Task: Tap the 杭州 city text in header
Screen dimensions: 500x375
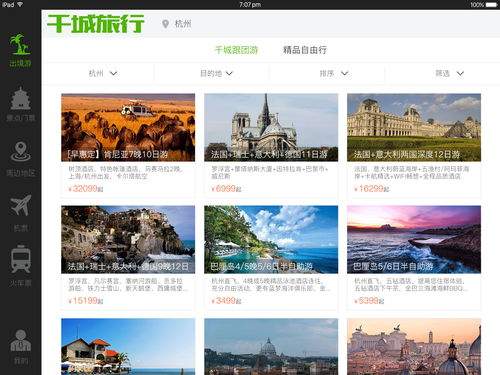Action: pyautogui.click(x=183, y=24)
